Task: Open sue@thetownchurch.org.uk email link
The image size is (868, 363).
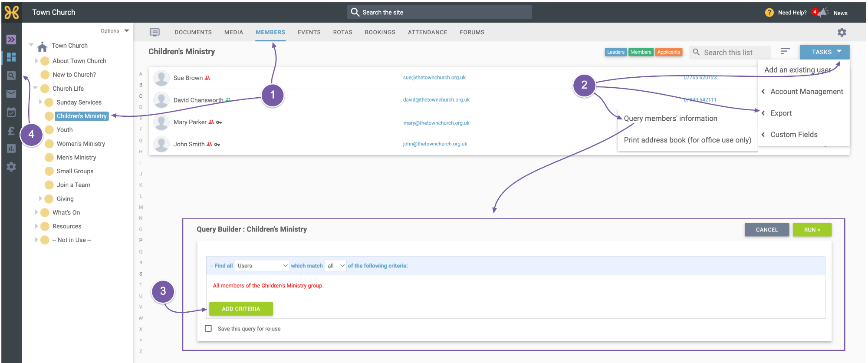Action: click(434, 77)
